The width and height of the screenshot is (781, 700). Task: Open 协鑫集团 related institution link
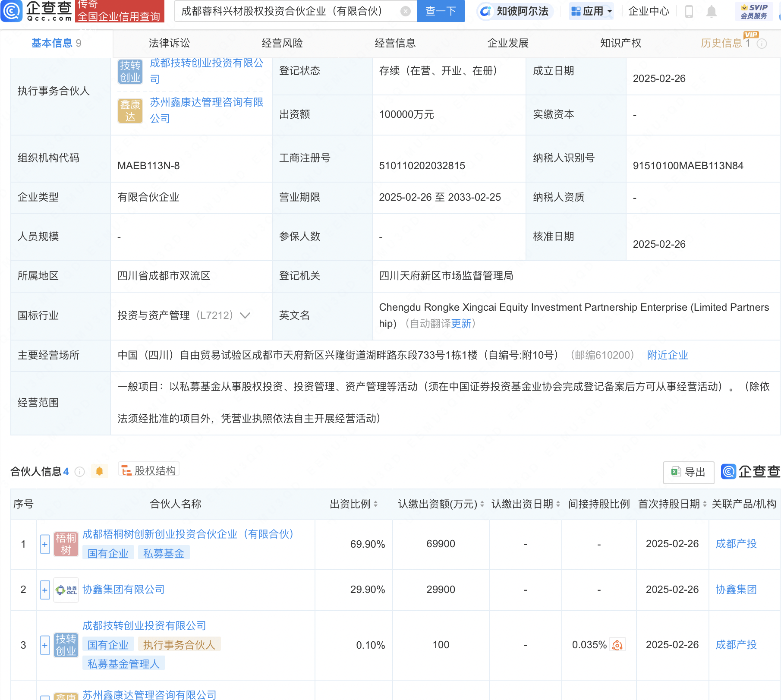coord(736,590)
